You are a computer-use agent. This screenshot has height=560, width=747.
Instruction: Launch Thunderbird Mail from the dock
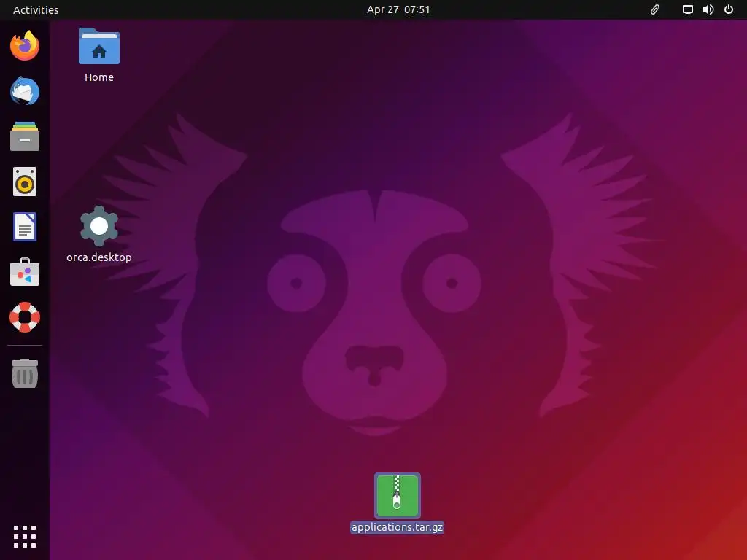pos(25,91)
